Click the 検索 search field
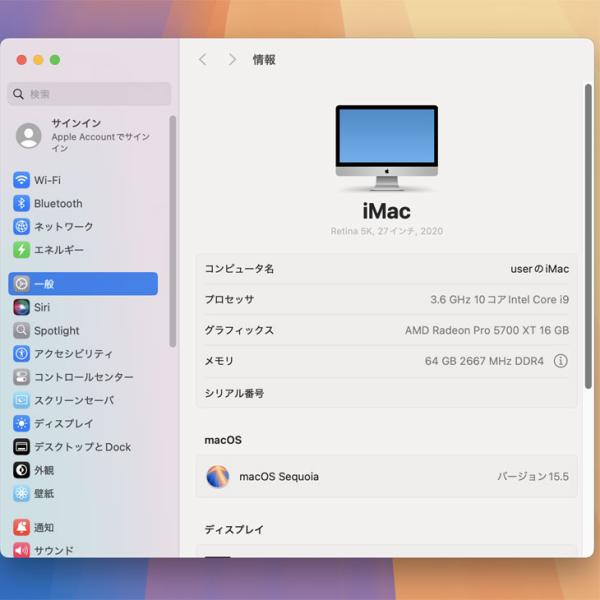 coord(90,94)
